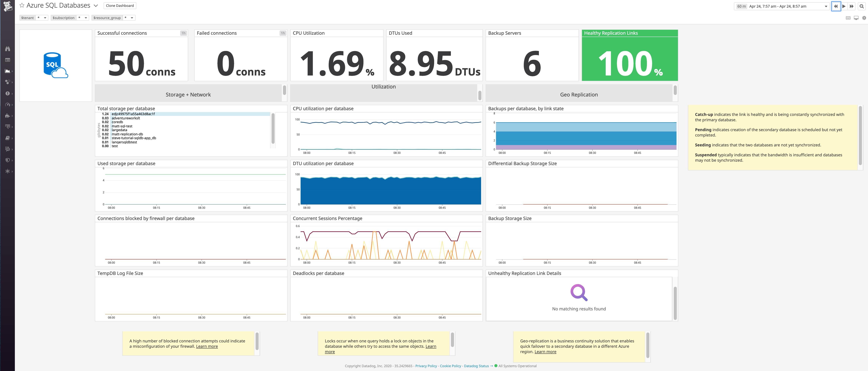The image size is (868, 371).
Task: Click the Clone Dashboard button
Action: point(120,5)
